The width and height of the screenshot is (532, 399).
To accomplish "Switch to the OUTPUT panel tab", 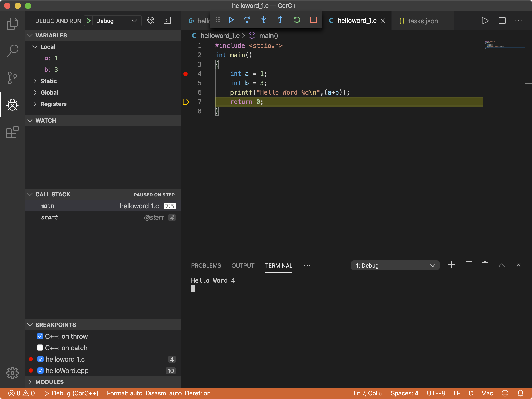I will 243,265.
